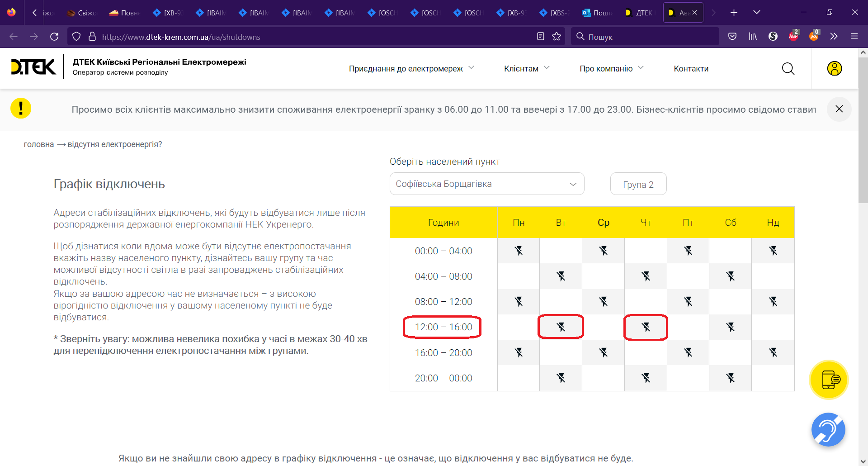Switch to the [XBS- tab
The width and height of the screenshot is (868, 466).
coord(554,13)
